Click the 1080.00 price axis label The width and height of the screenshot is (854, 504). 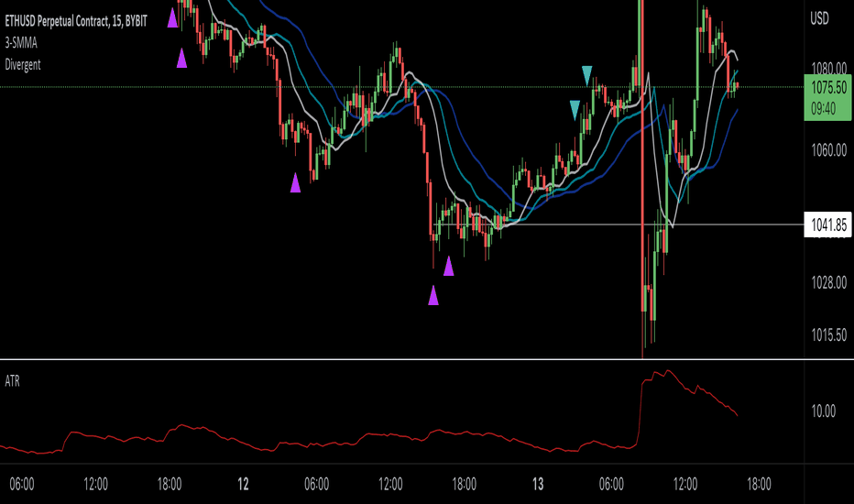click(828, 68)
